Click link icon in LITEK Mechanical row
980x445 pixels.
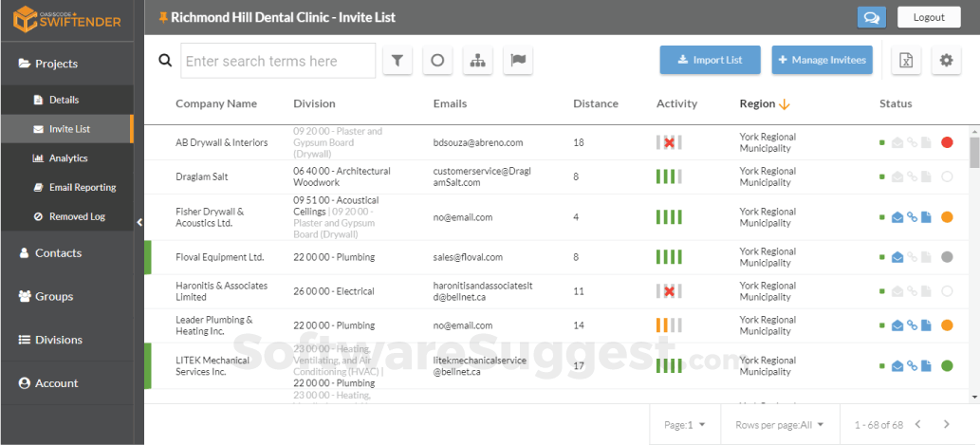(912, 365)
